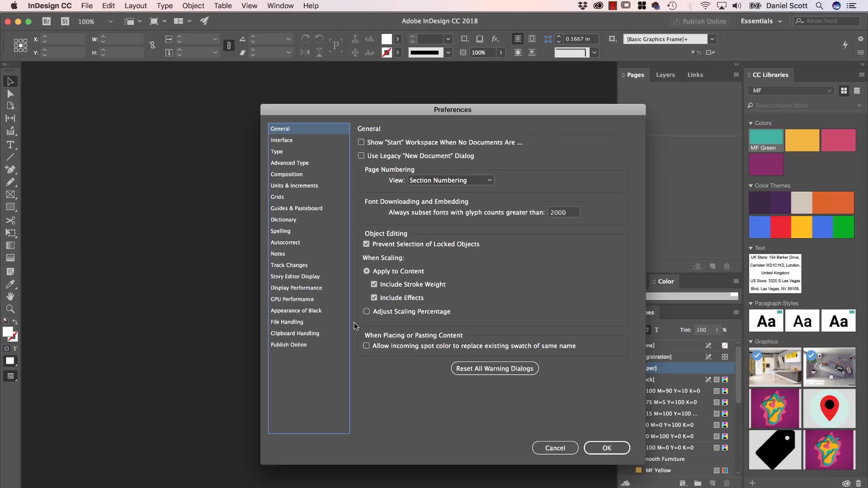Select Adjust Scaling Percentage radio button
Viewport: 868px width, 488px height.
coord(367,311)
